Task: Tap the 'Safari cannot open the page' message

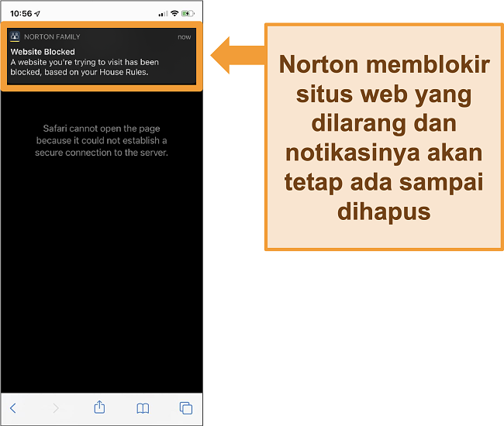Action: pyautogui.click(x=102, y=129)
